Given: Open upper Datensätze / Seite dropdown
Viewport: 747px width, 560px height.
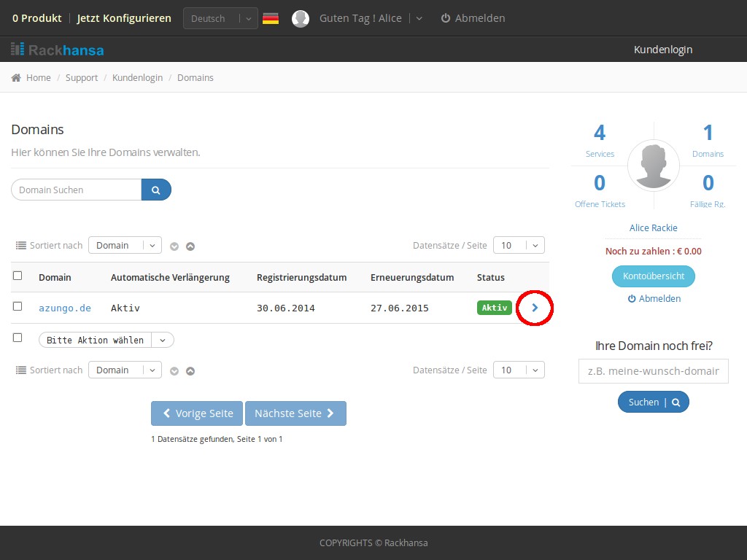Looking at the screenshot, I should click(519, 246).
